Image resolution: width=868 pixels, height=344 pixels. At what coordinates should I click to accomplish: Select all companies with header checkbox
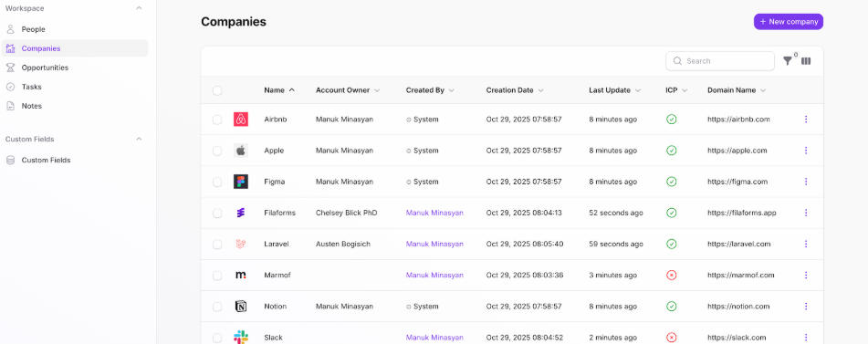point(217,90)
